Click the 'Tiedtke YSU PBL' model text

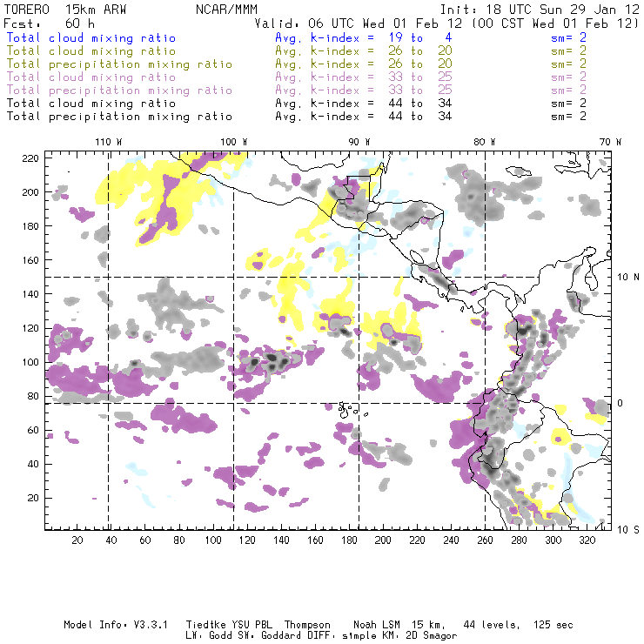[x=229, y=625]
